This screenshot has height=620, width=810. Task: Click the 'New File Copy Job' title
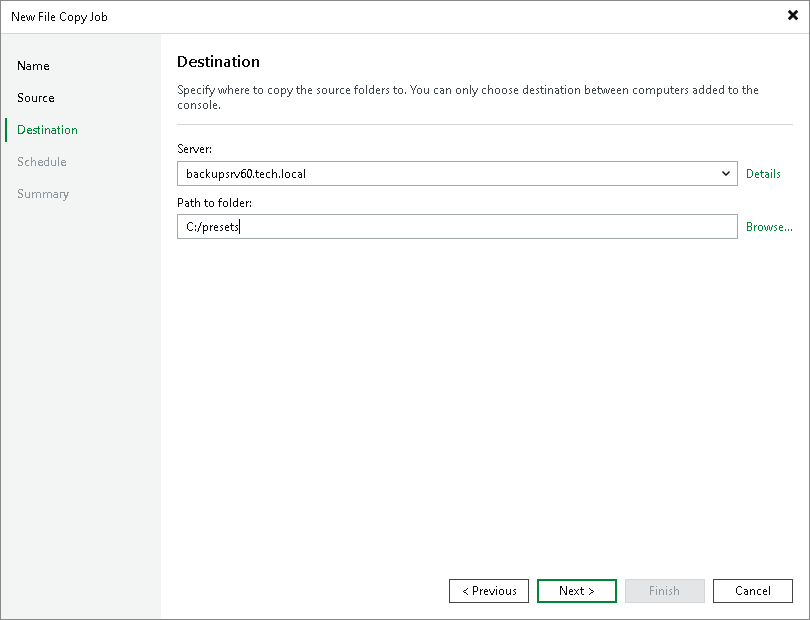(59, 17)
